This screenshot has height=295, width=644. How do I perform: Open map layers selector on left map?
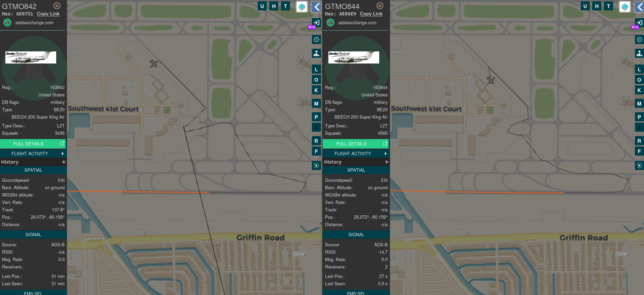[x=302, y=7]
